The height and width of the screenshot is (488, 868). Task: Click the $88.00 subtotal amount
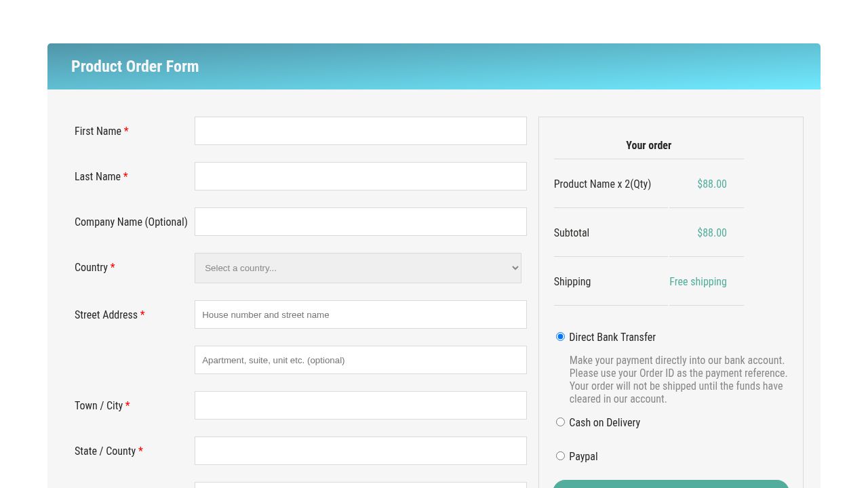(712, 232)
